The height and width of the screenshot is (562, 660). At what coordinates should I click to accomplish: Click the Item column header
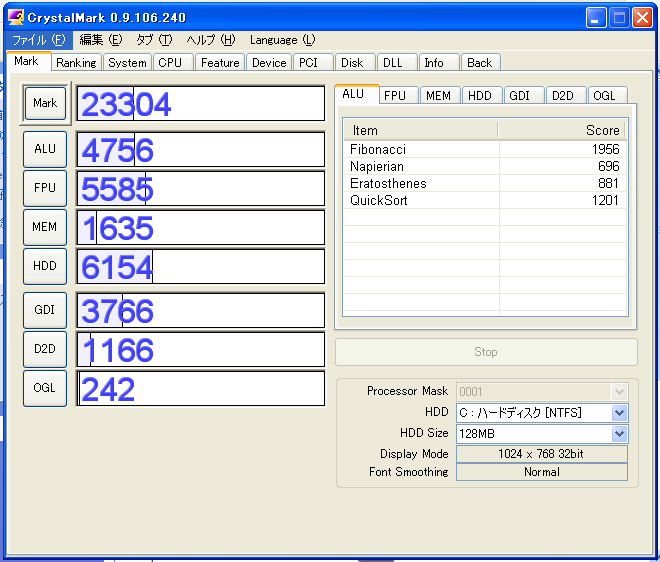pos(421,131)
